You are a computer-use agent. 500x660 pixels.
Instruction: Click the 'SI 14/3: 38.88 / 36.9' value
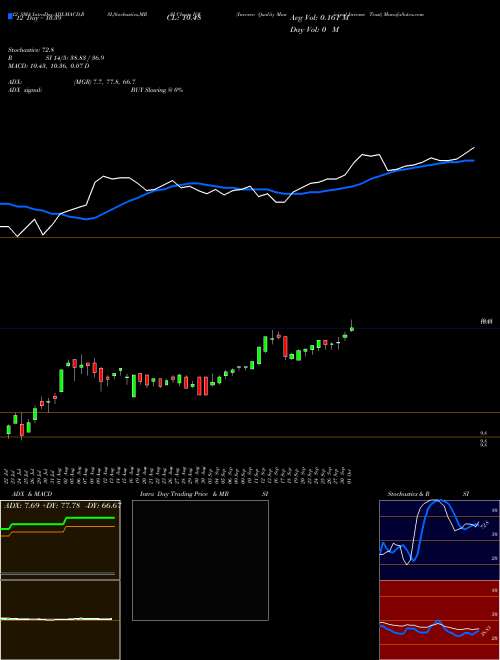pos(75,58)
